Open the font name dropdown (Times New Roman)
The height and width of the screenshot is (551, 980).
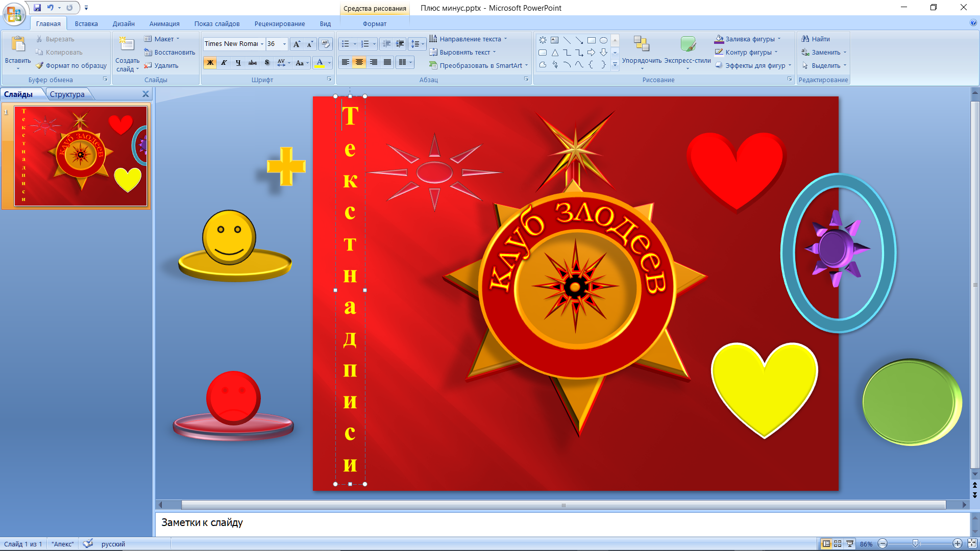tap(262, 44)
